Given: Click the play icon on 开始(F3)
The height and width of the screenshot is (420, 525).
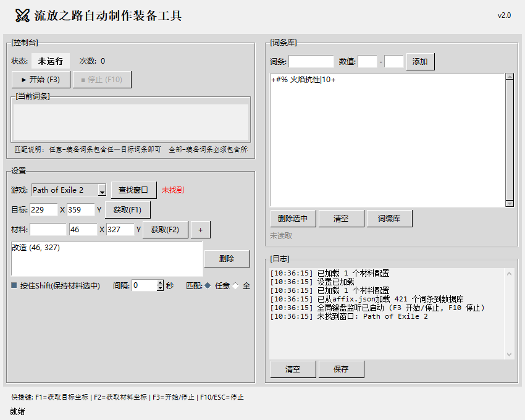Looking at the screenshot, I should click(23, 80).
